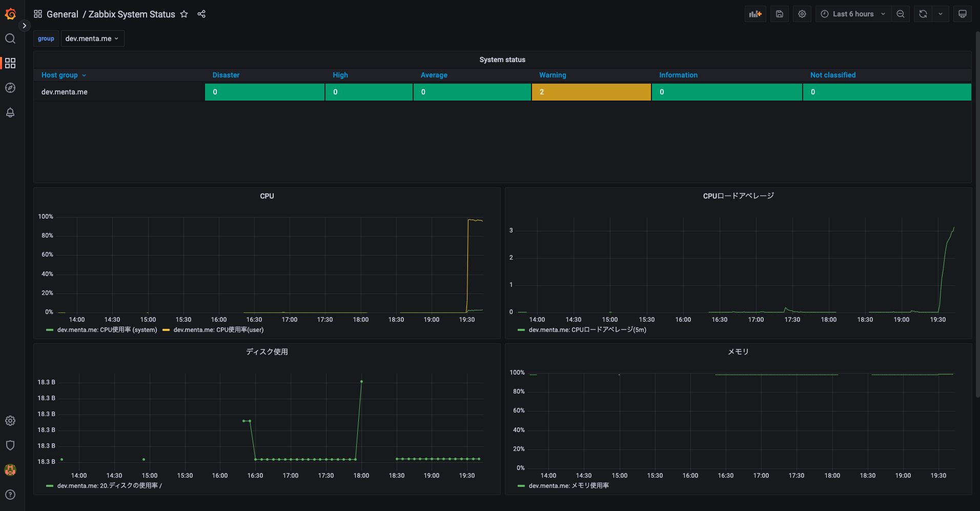Open the Last 6 hours time picker

pos(853,14)
